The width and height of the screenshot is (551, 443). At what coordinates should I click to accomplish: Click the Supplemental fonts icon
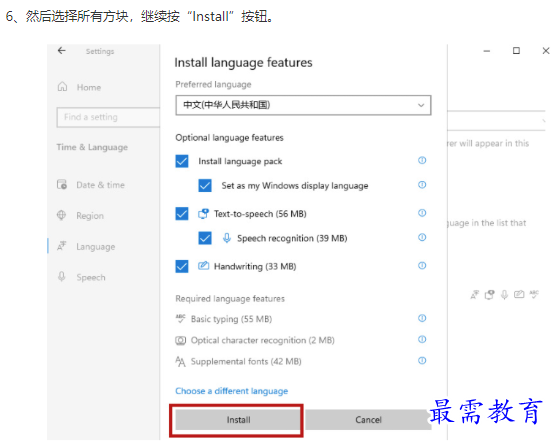180,361
